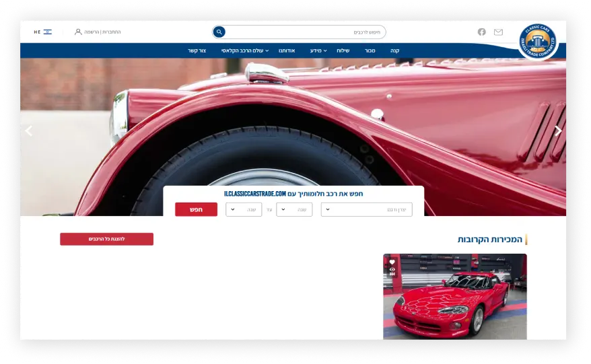Open the from-year שנה dropdown right of עד

[294, 209]
